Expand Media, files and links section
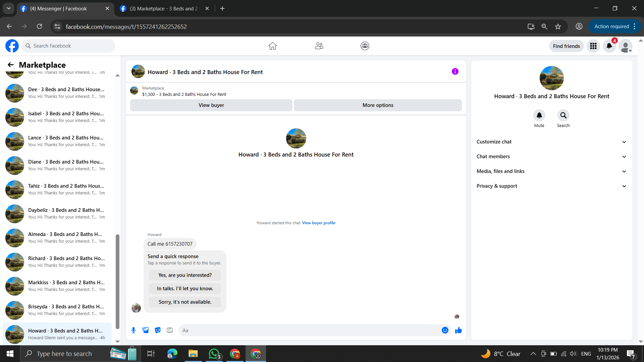The height and width of the screenshot is (362, 644). [551, 171]
